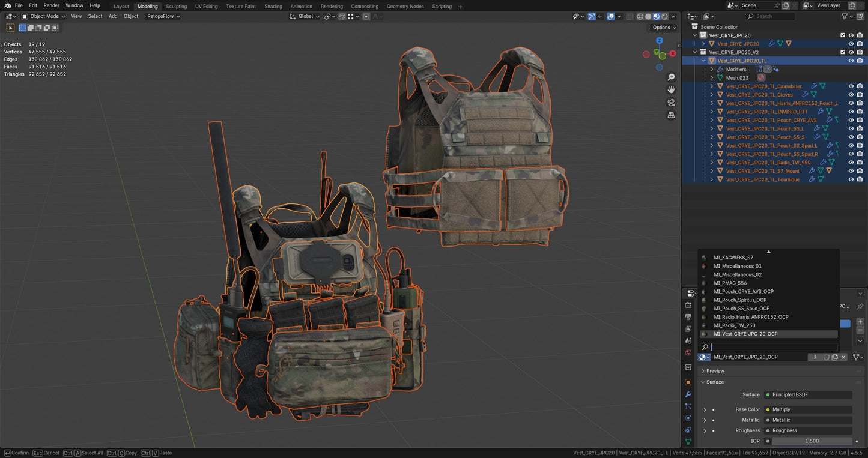Disable viewport overlays toggle
This screenshot has width=868, height=458.
pos(611,17)
